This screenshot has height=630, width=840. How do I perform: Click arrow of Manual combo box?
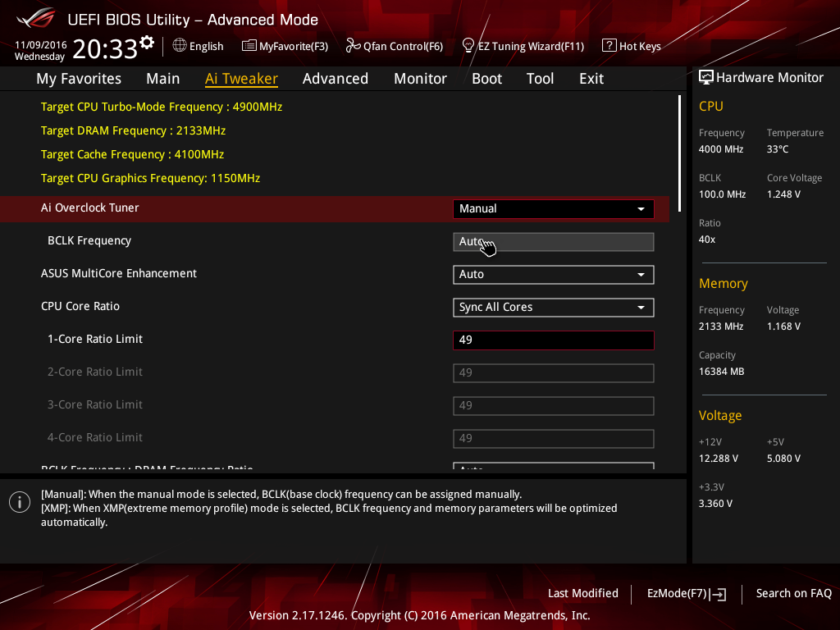pyautogui.click(x=641, y=209)
